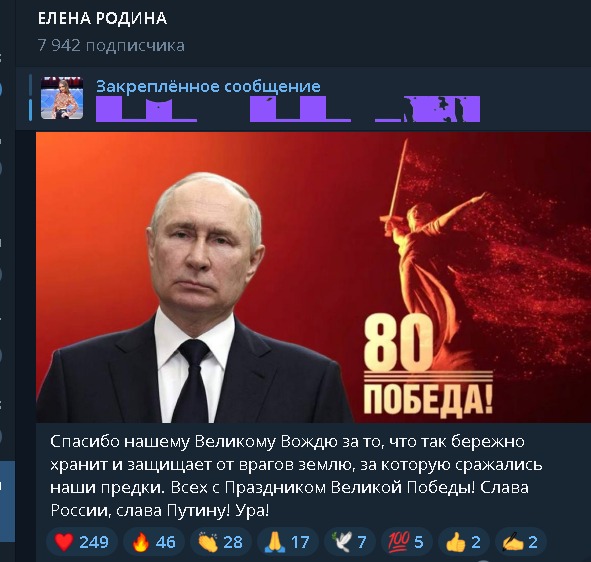The width and height of the screenshot is (591, 562).
Task: Click the purple redacted pinned message text
Action: 288,109
